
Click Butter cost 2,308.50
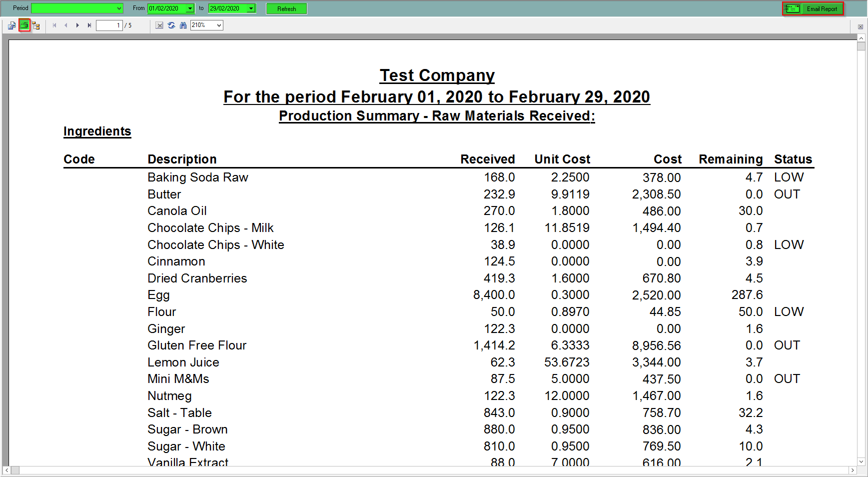point(657,194)
